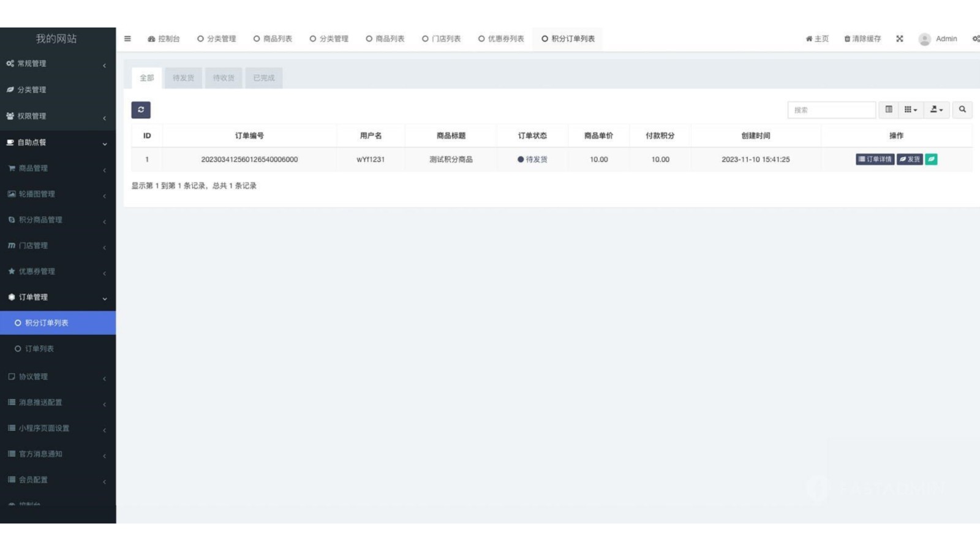Expand 小程序页面设置 sidebar menu
980x551 pixels.
58,428
